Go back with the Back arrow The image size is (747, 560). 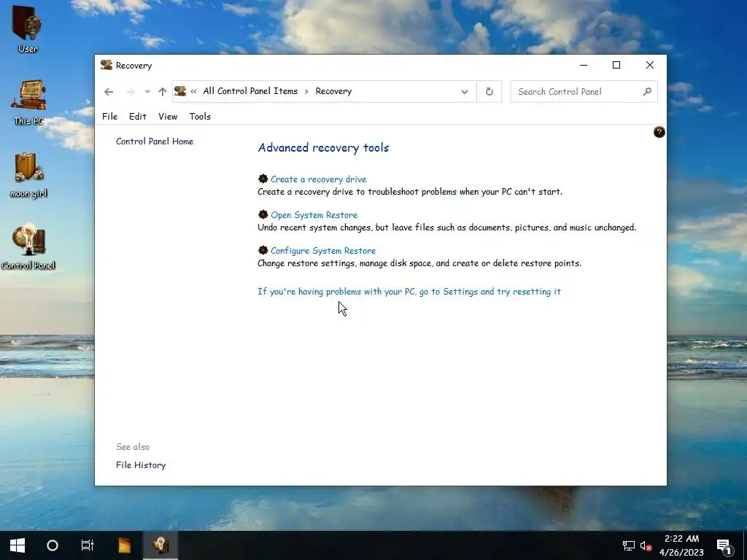tap(109, 91)
